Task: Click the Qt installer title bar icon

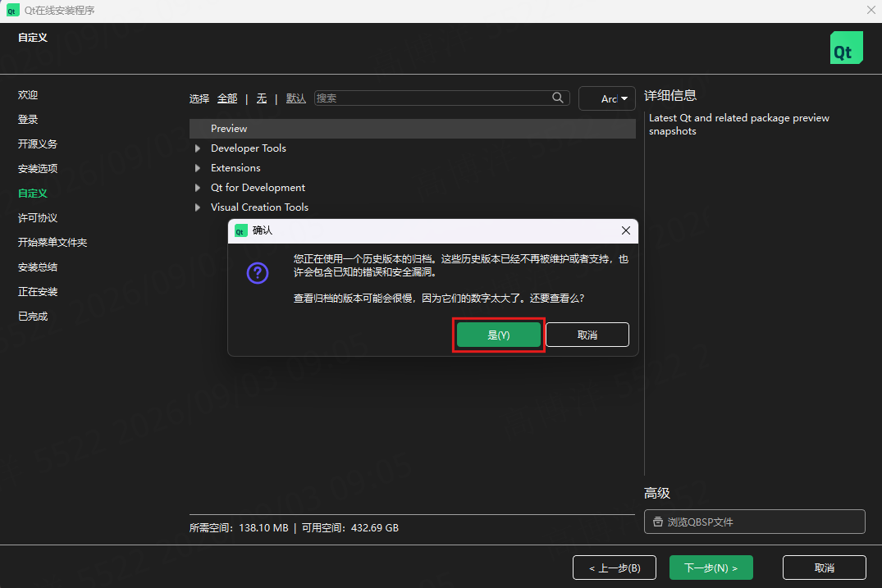Action: pos(11,11)
